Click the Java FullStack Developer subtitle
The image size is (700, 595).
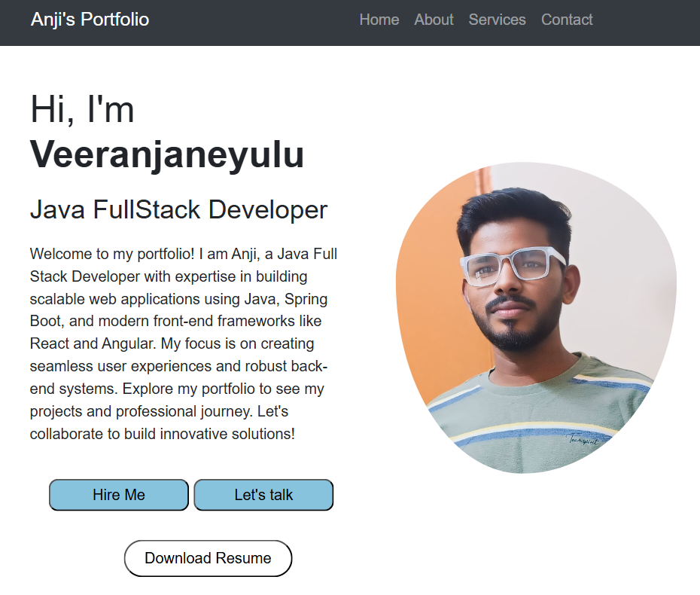point(178,209)
